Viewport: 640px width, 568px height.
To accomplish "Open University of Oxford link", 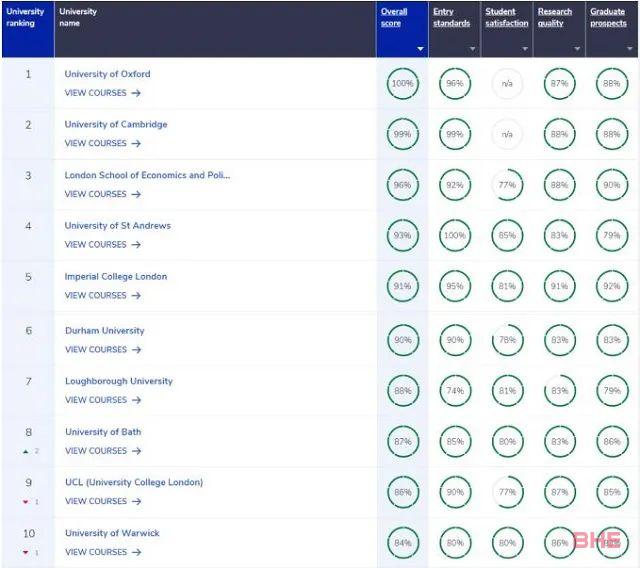I will coord(107,74).
